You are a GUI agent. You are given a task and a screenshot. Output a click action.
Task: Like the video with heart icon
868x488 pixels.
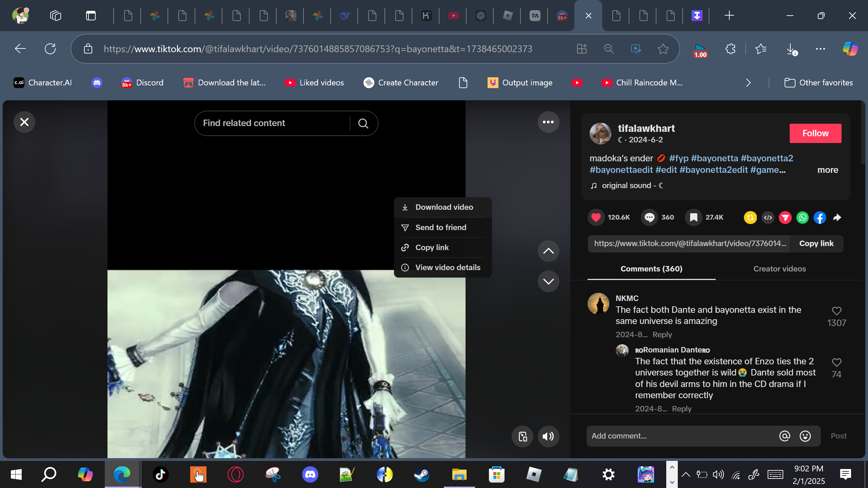point(596,217)
